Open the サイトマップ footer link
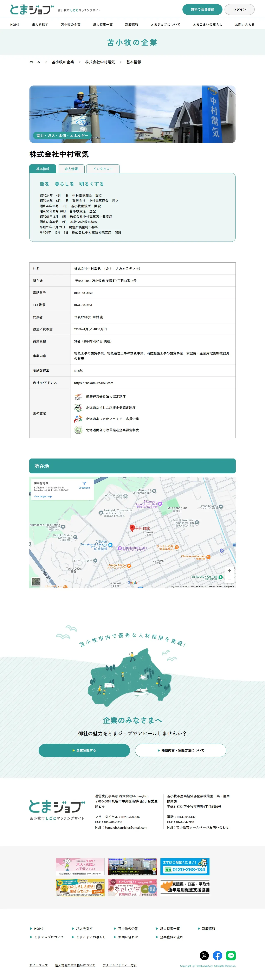 tap(38, 965)
